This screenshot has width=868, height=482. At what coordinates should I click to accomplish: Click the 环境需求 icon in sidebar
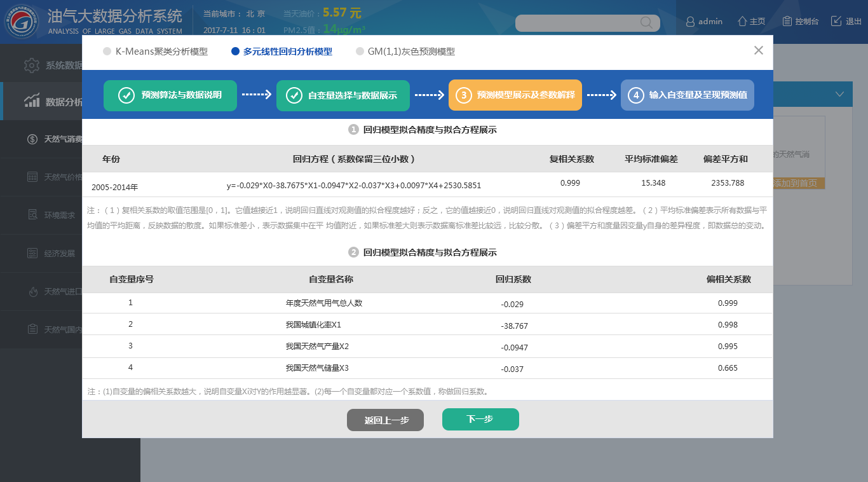click(32, 215)
